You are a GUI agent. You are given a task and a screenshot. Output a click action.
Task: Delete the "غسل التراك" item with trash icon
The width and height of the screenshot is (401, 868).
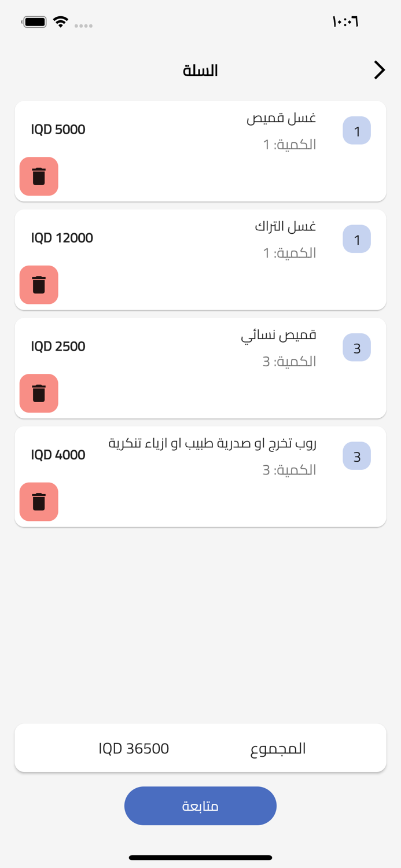(x=39, y=285)
